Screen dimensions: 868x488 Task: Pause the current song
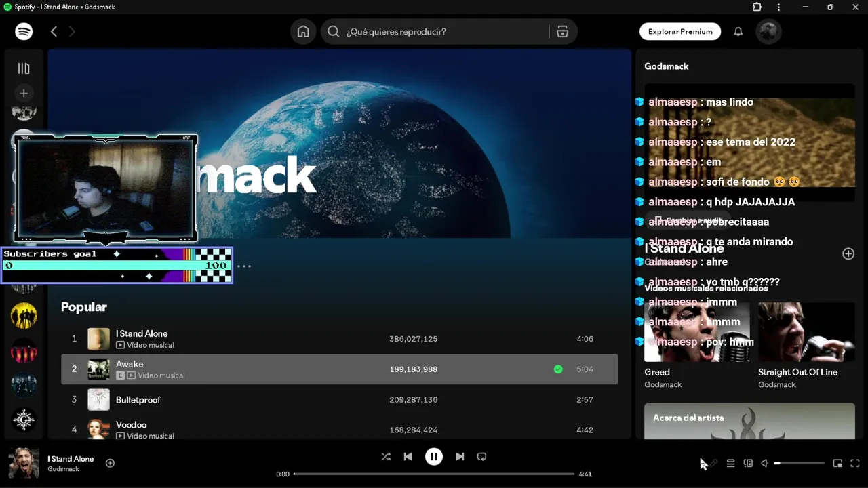(434, 457)
